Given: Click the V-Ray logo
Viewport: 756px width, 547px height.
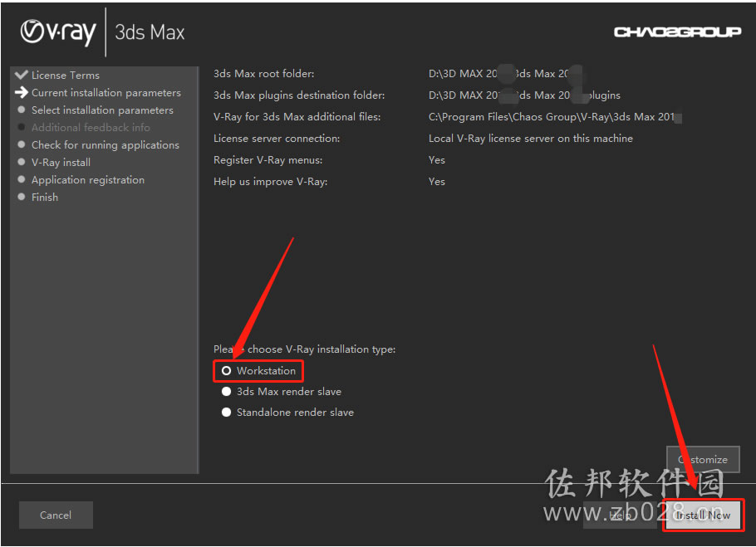Looking at the screenshot, I should [58, 32].
